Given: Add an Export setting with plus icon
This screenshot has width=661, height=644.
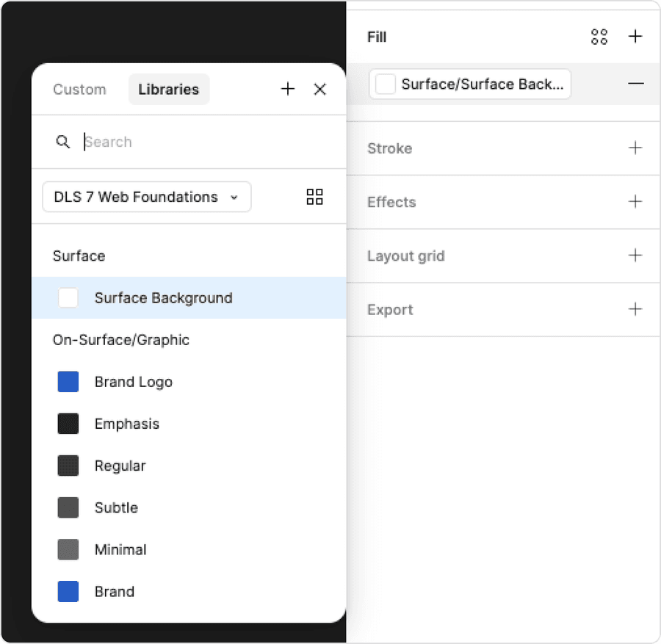Looking at the screenshot, I should tap(635, 309).
